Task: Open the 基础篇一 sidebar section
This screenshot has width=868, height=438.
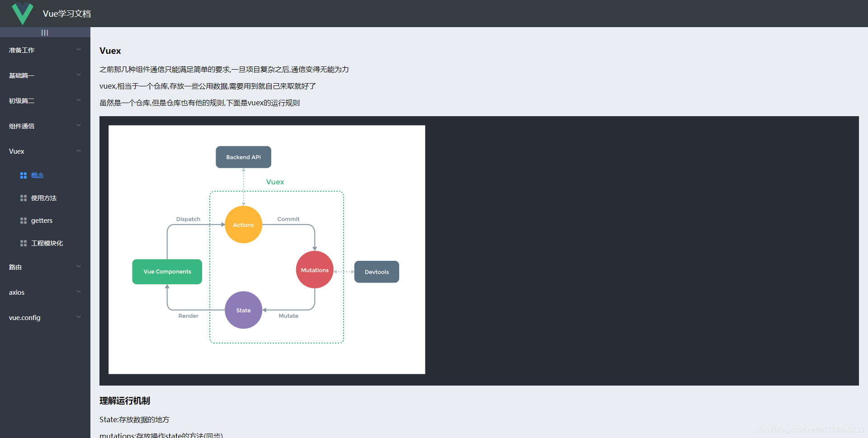Action: [x=45, y=75]
